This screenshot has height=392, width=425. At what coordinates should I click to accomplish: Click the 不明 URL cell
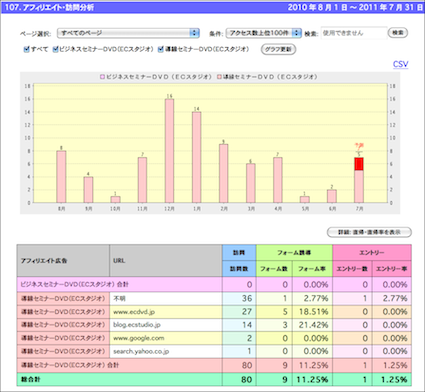166,298
